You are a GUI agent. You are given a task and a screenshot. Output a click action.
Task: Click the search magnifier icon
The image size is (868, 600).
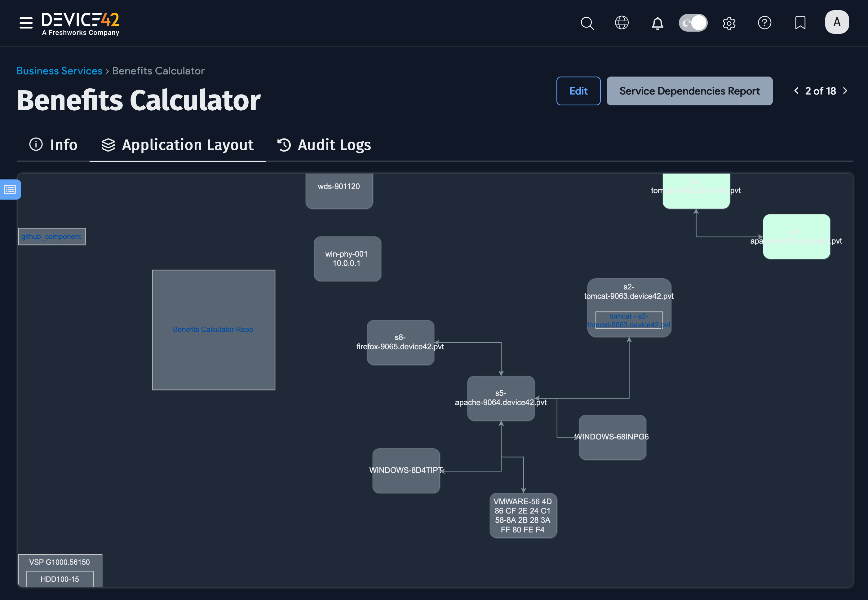[587, 23]
